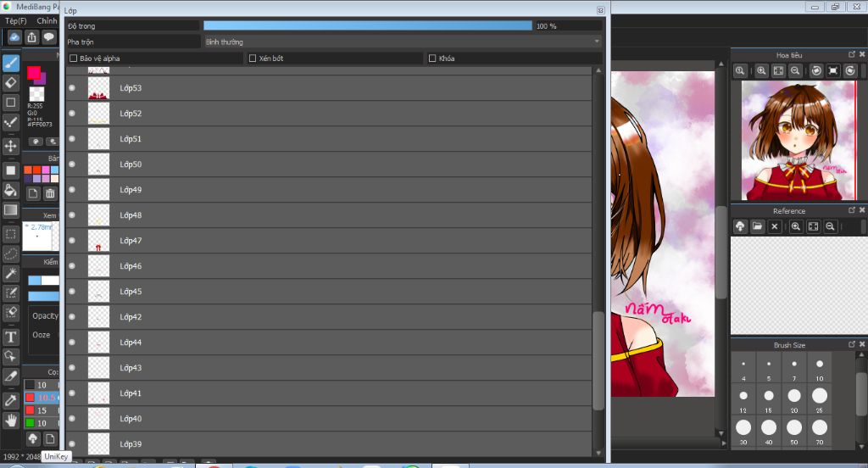The height and width of the screenshot is (468, 868).
Task: Choose brush size 10 preset
Action: click(820, 368)
